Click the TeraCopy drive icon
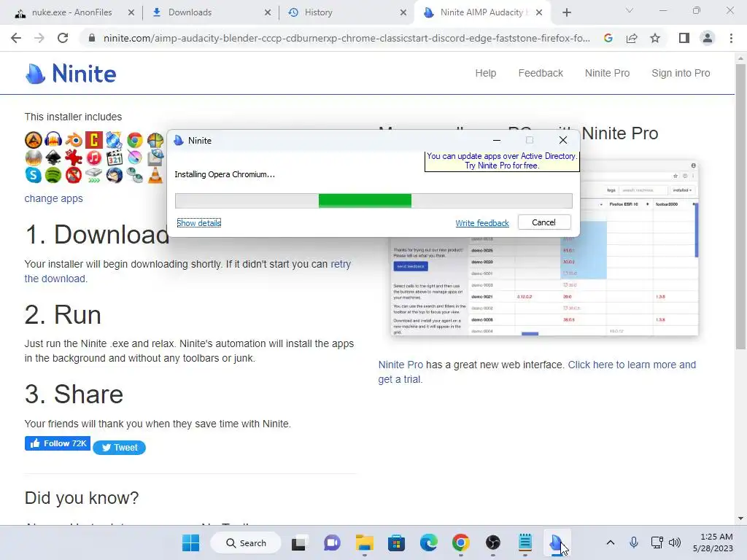This screenshot has width=747, height=560. [x=94, y=175]
